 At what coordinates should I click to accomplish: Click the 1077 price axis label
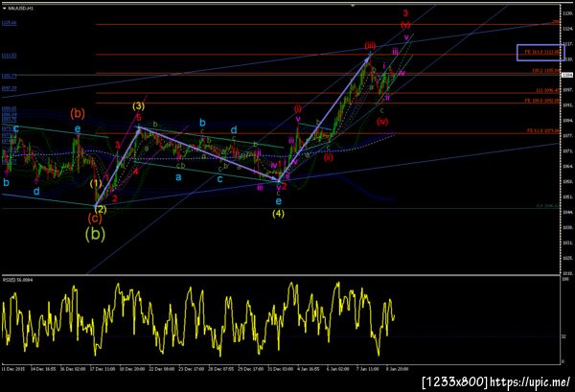click(567, 136)
